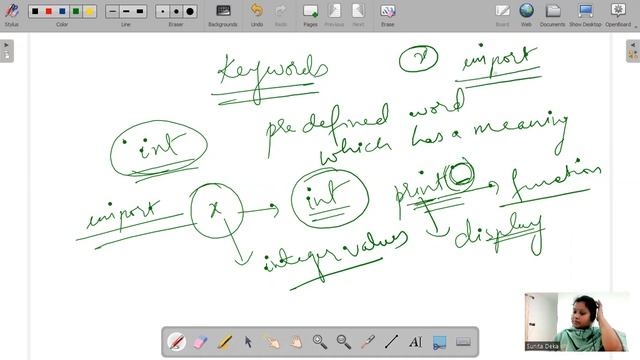The image size is (640, 360).
Task: Switch to Web mode
Action: 527,15
